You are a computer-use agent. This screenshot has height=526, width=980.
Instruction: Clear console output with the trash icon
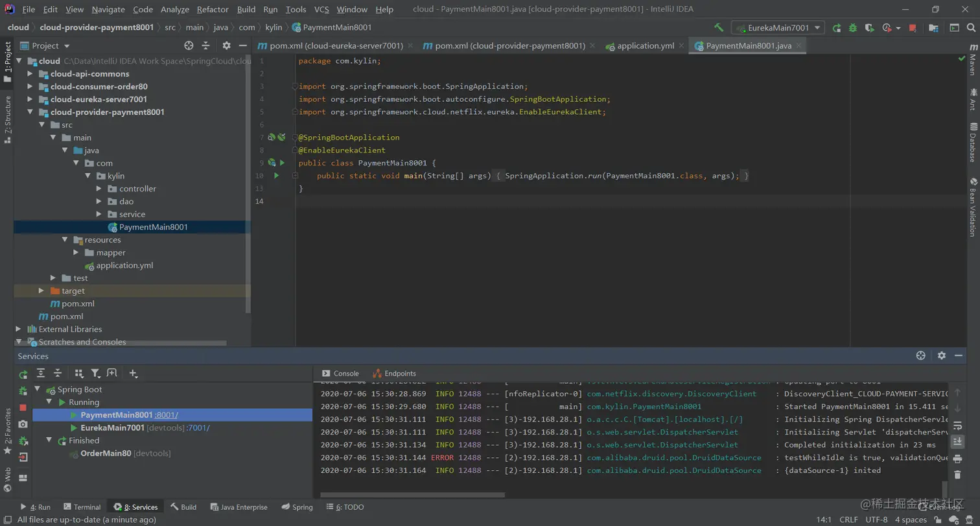(x=957, y=475)
